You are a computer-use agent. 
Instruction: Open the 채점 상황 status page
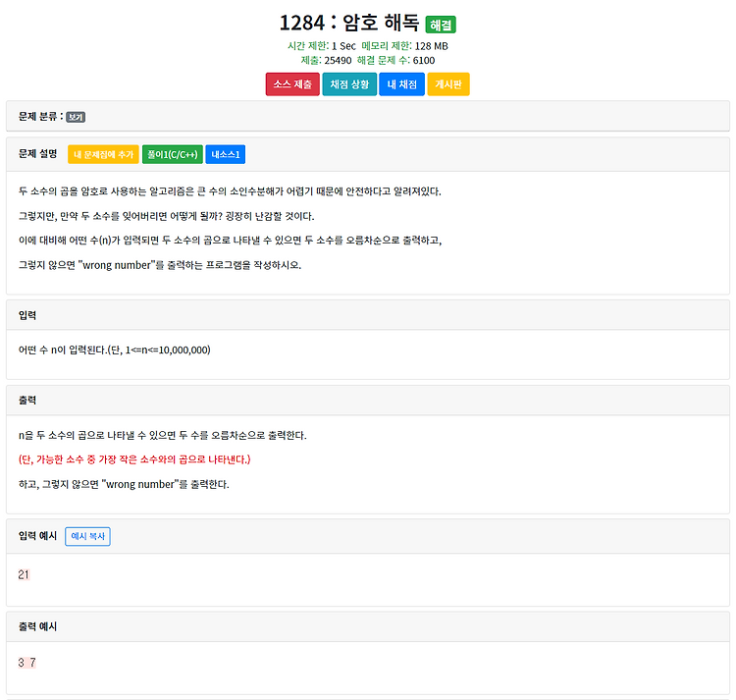pos(349,84)
